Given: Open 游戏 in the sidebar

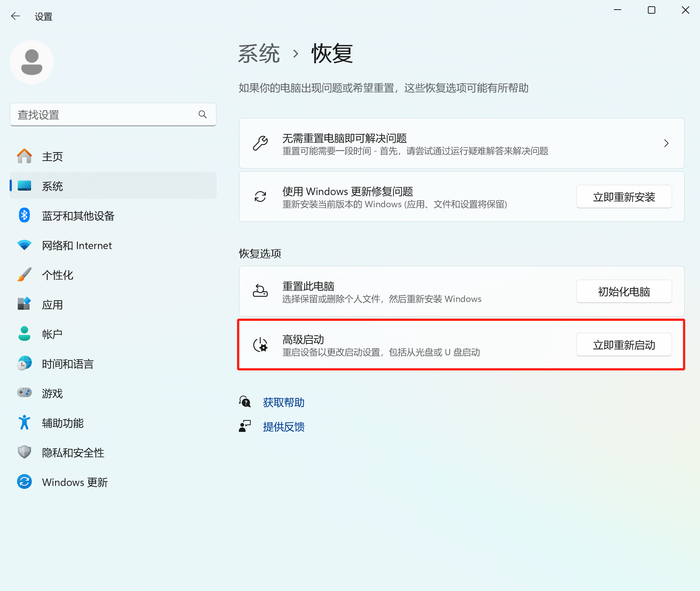Looking at the screenshot, I should click(x=113, y=393).
